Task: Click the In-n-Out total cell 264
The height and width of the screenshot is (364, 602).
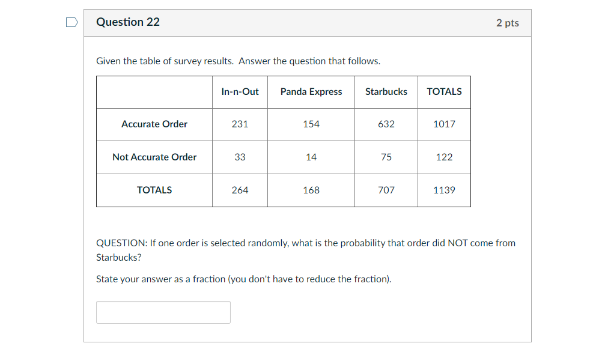Action: 240,190
